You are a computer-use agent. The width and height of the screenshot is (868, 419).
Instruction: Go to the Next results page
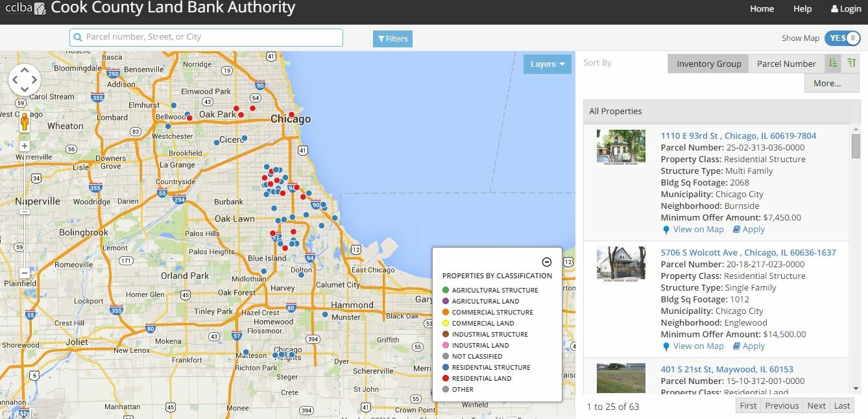(816, 405)
